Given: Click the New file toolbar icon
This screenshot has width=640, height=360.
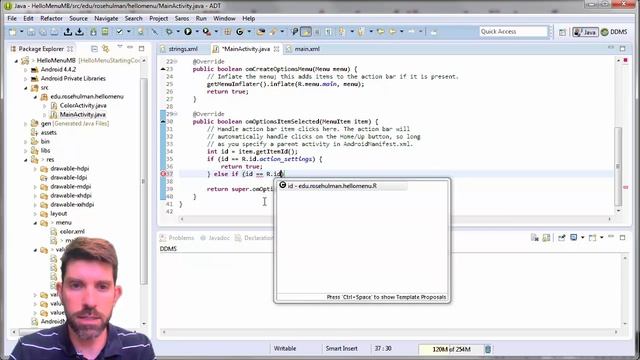Looking at the screenshot, I should click(13, 32).
